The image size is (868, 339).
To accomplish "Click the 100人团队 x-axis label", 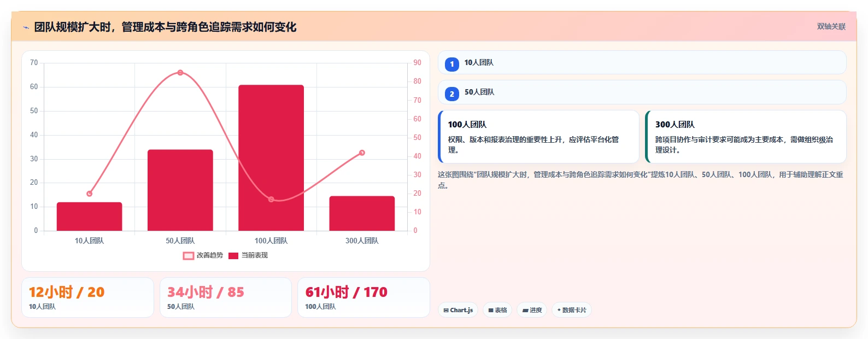I will [271, 241].
